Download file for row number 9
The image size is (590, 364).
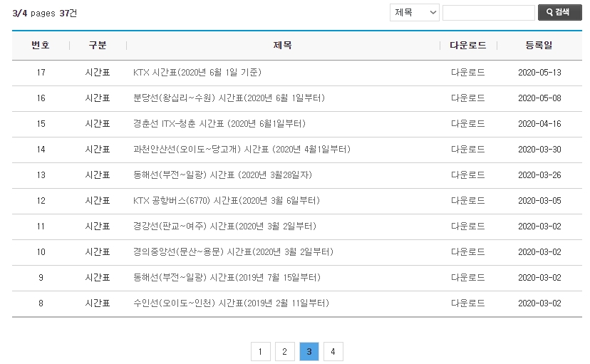[467, 278]
